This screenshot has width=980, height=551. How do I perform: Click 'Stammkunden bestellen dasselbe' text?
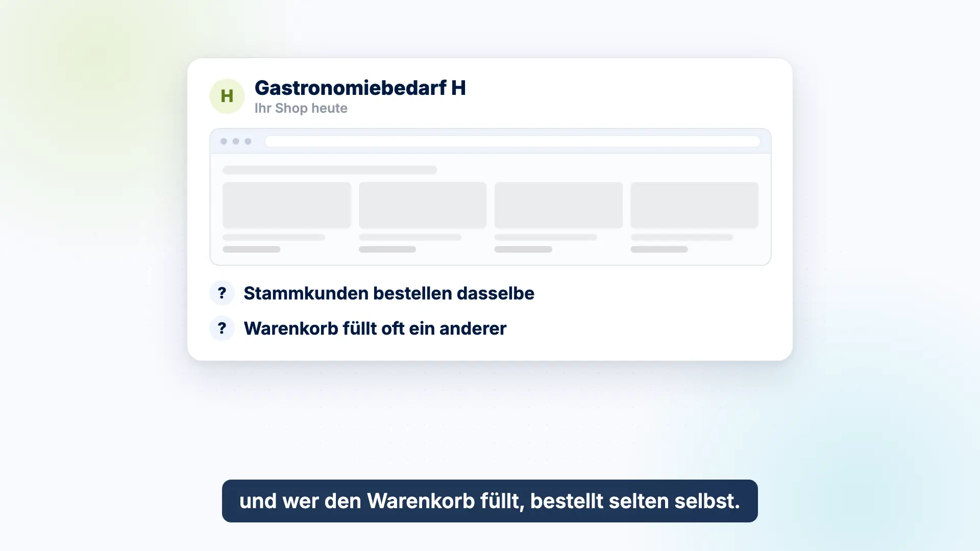[389, 293]
